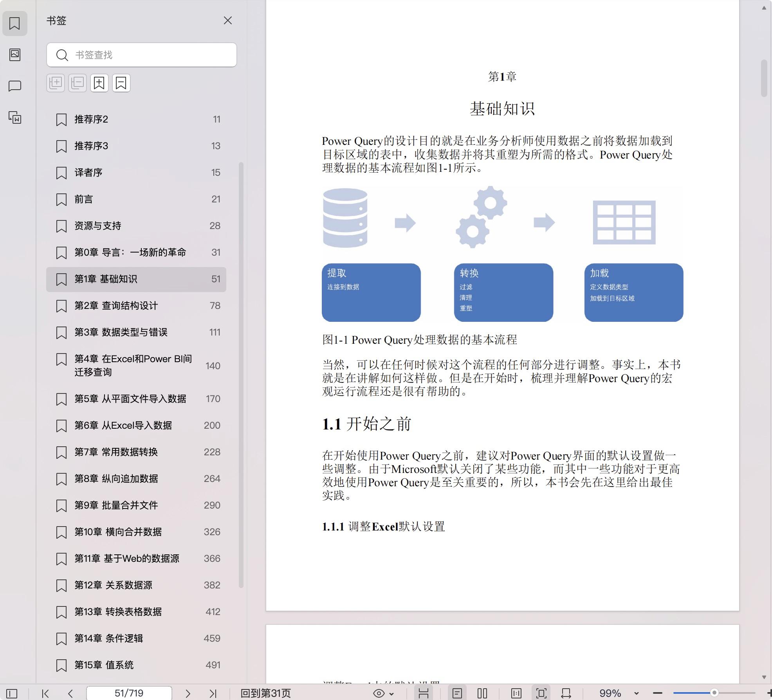Click the 1.1 开始之前 heading
Image resolution: width=772 pixels, height=700 pixels.
click(x=366, y=424)
